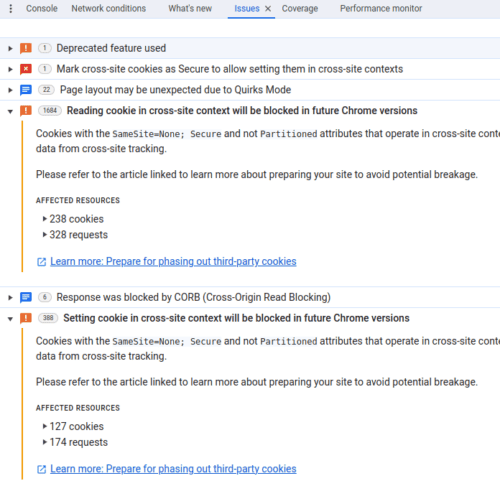
Task: Click Page layout may be unexpected title
Action: click(x=175, y=90)
